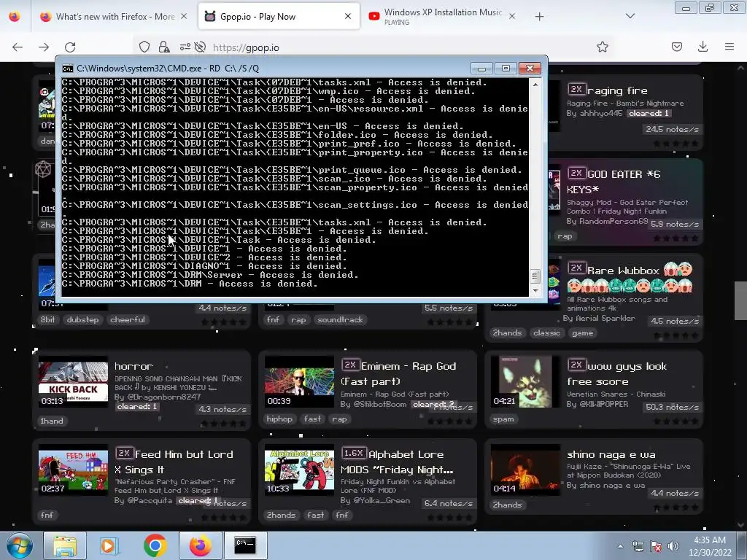The width and height of the screenshot is (747, 560).
Task: Select the hiphop tag
Action: tap(279, 419)
